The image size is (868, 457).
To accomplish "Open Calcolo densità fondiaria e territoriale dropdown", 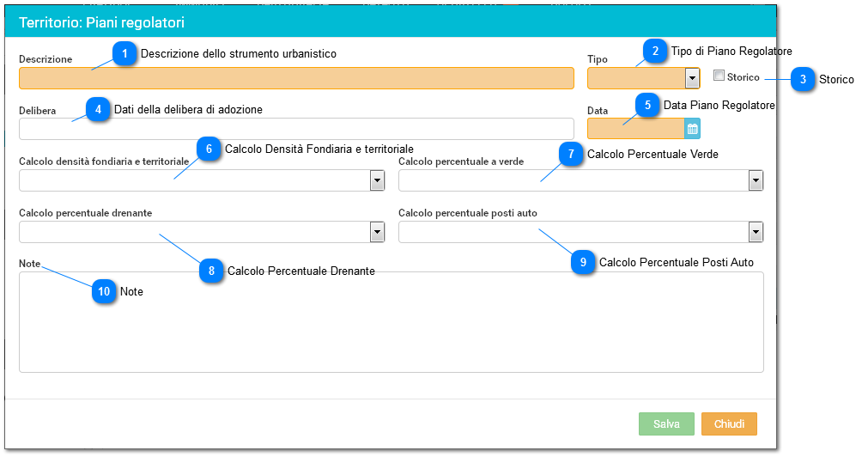I will [x=377, y=180].
